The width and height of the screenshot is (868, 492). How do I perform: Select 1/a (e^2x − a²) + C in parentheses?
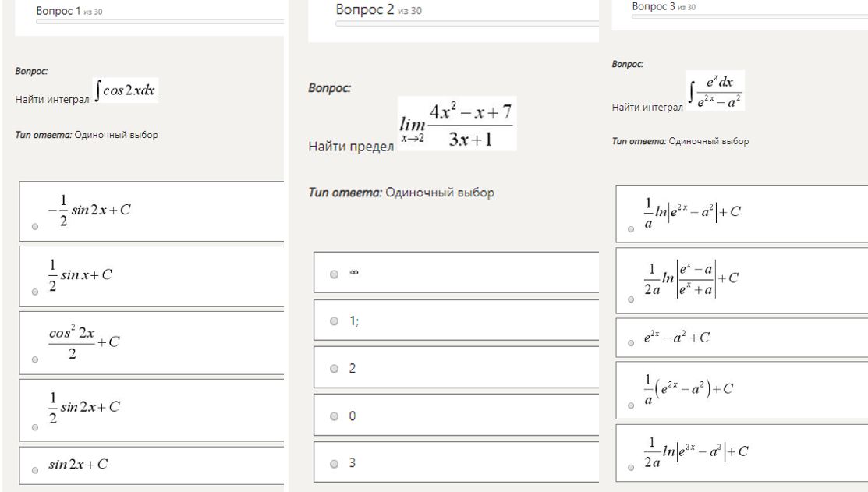[x=632, y=405]
